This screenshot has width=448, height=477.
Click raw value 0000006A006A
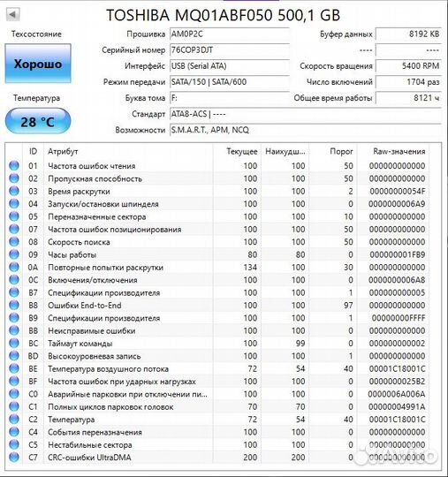pyautogui.click(x=397, y=394)
